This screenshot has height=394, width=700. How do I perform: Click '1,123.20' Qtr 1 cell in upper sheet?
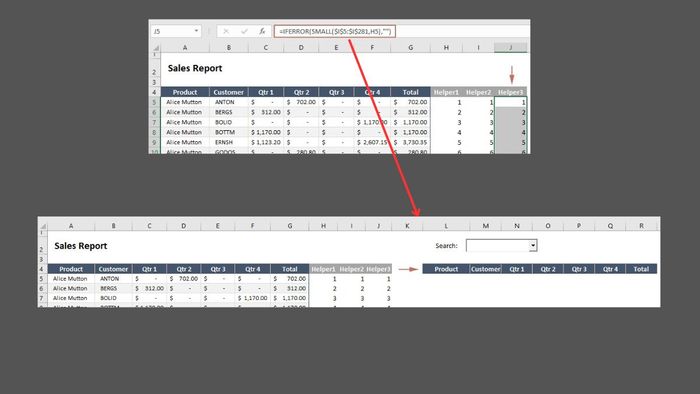(x=266, y=142)
